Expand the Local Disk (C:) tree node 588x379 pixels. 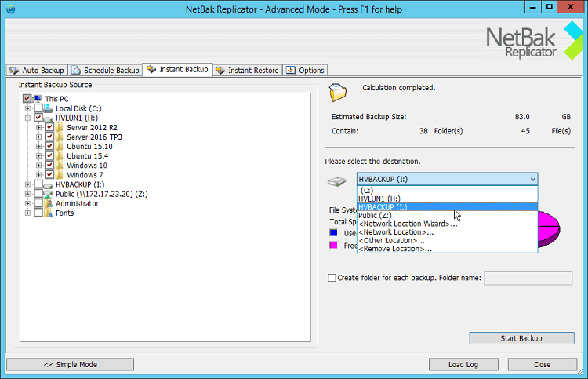coord(27,108)
